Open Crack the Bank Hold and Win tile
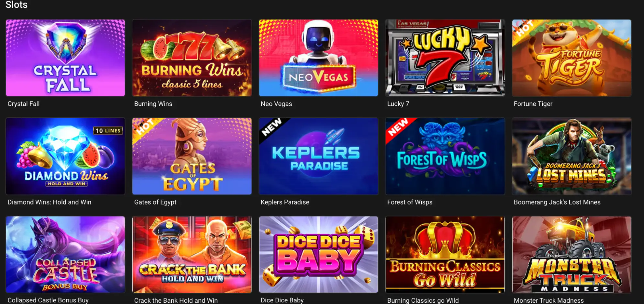 pos(192,255)
